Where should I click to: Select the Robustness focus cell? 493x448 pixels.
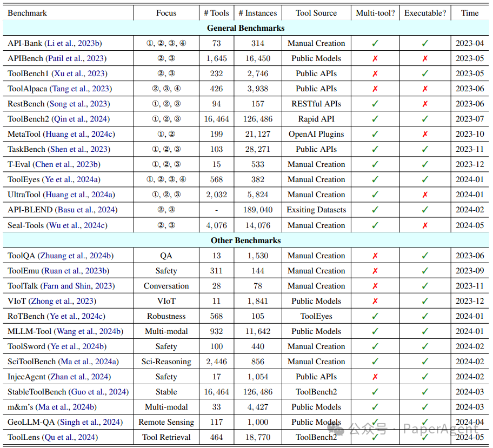(x=166, y=316)
